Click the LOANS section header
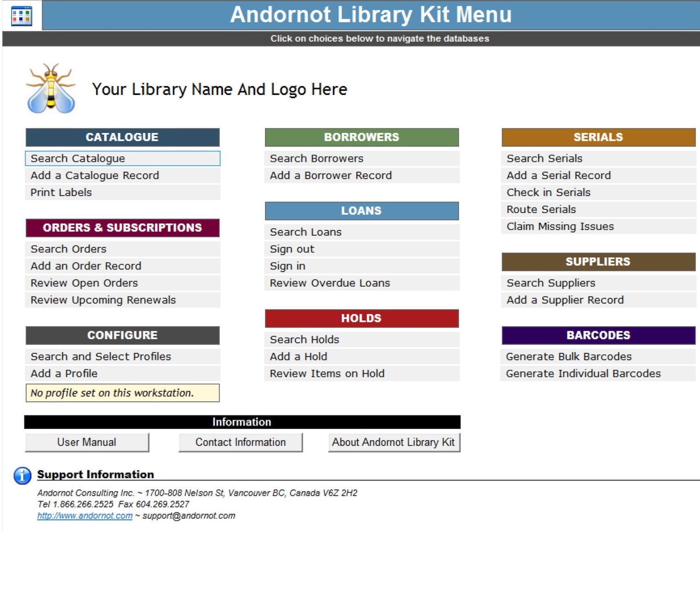This screenshot has height=607, width=700. click(x=362, y=211)
